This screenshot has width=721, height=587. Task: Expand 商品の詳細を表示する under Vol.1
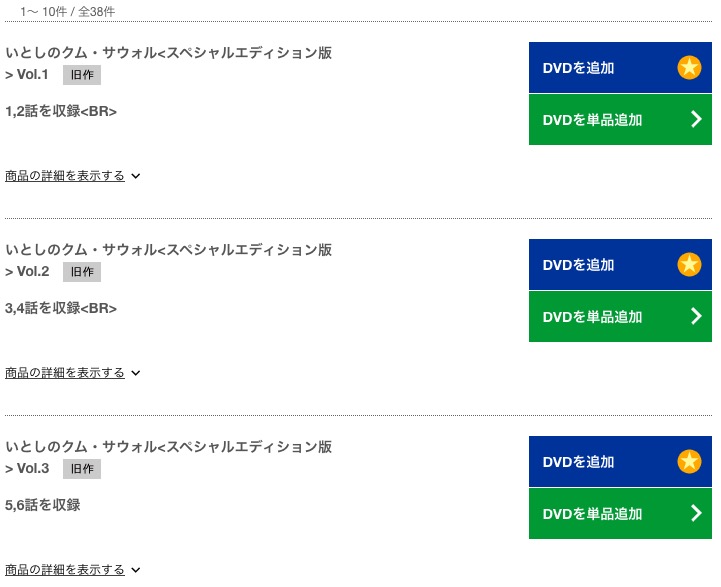(x=65, y=176)
